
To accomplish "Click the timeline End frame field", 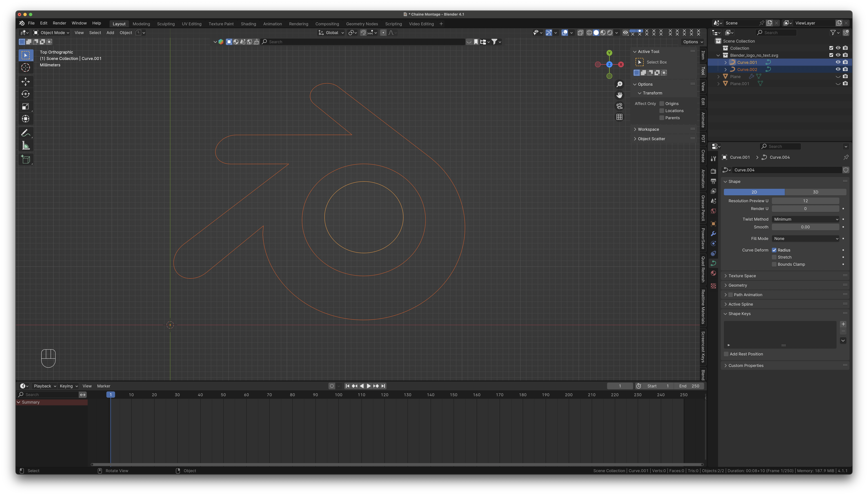I will (690, 386).
